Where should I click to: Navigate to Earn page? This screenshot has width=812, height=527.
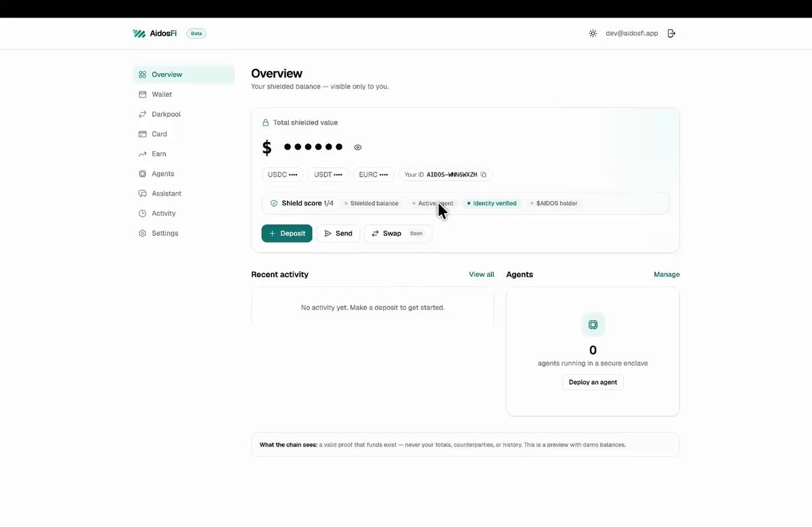coord(183,154)
